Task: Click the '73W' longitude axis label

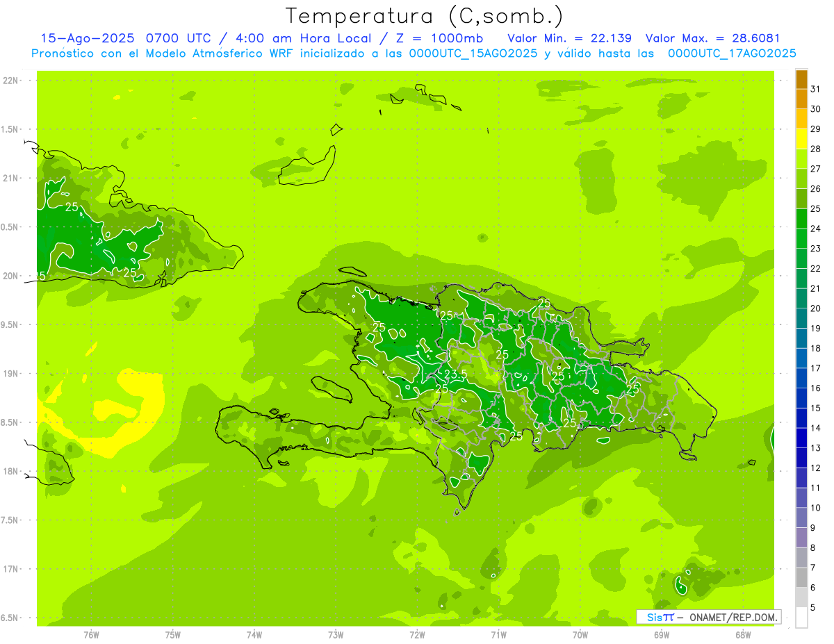Action: coord(336,634)
